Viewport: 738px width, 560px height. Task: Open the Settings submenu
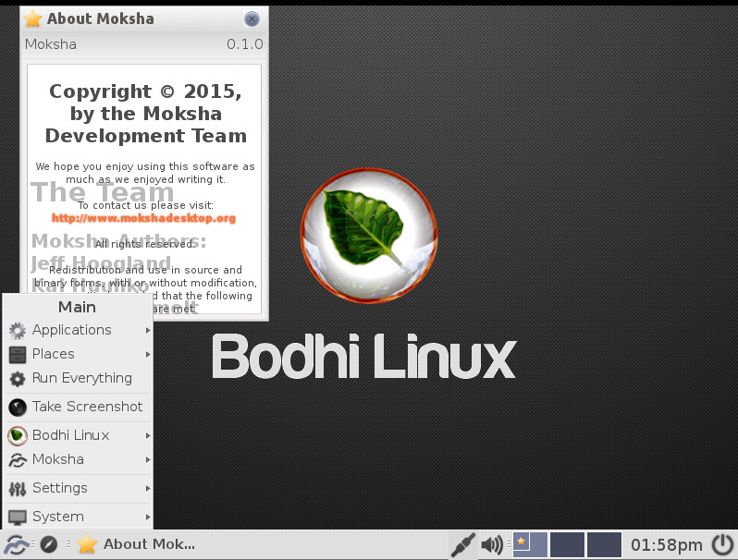click(x=78, y=488)
